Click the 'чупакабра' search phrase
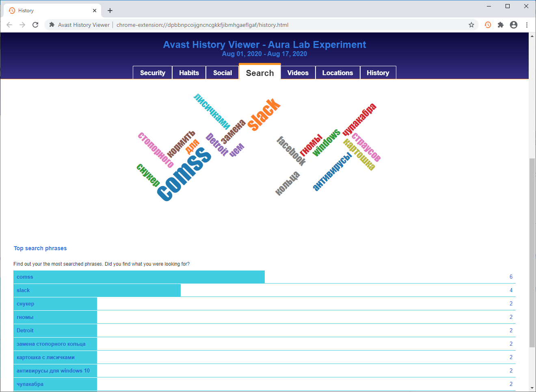This screenshot has width=536, height=392. pyautogui.click(x=30, y=384)
